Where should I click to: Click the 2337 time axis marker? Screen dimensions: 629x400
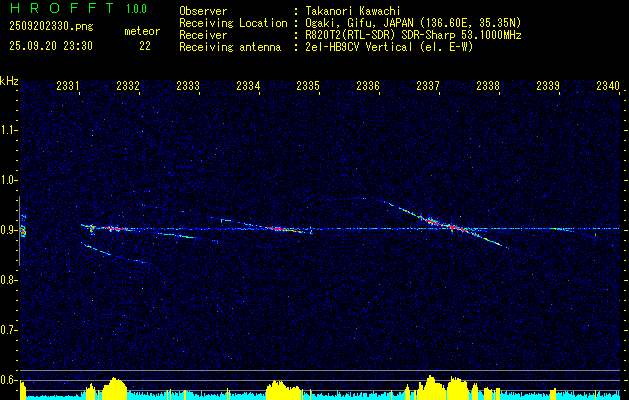pyautogui.click(x=428, y=85)
